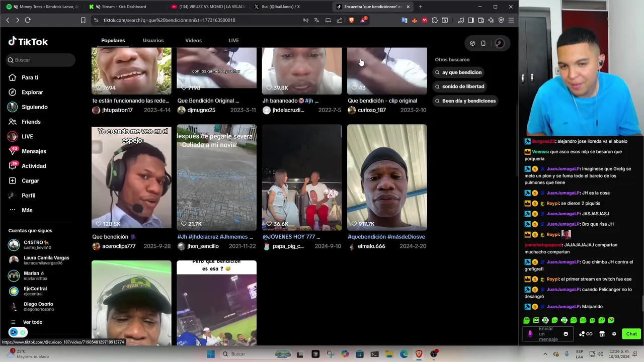This screenshot has height=362, width=644.
Task: Open the Ibai (@IbaiLlanos) X tab
Action: pyautogui.click(x=289, y=7)
